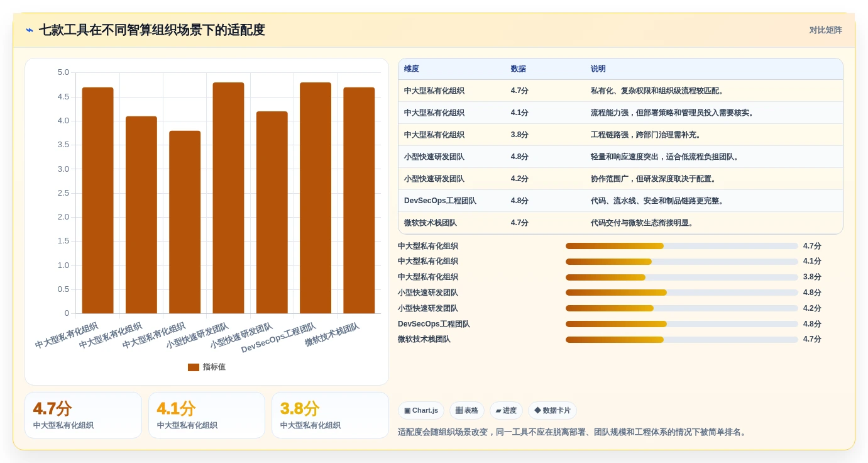This screenshot has width=868, height=463.
Task: Click the 数据 column header
Action: [519, 69]
